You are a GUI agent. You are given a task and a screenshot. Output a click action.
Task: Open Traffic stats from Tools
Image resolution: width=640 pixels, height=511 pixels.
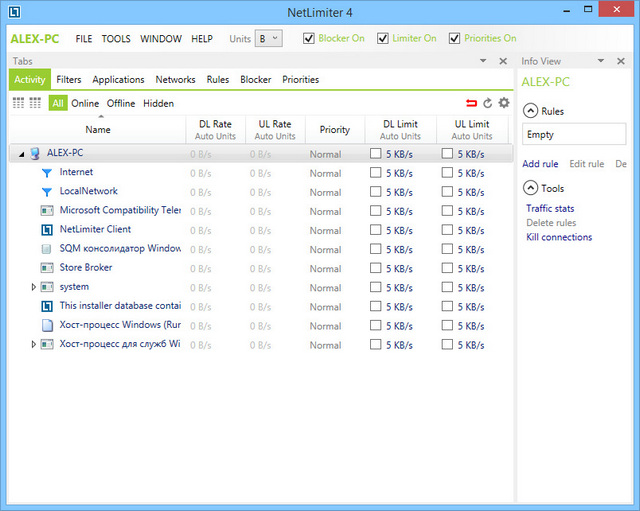point(550,208)
